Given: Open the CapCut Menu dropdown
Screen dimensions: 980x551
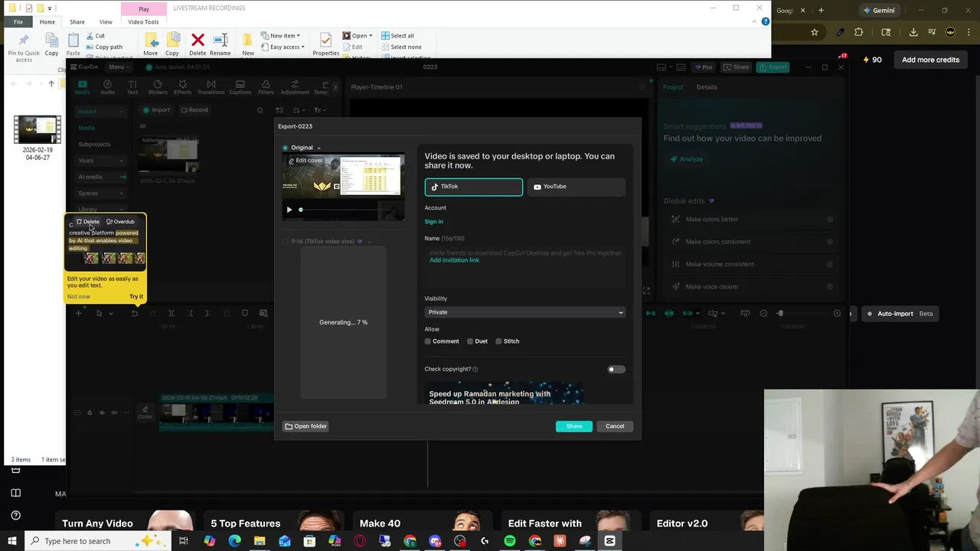Looking at the screenshot, I should [119, 67].
